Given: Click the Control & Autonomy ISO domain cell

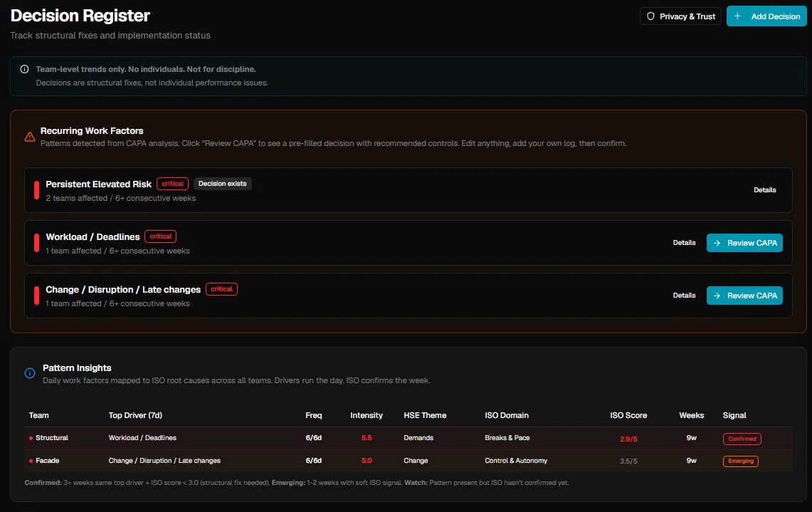Looking at the screenshot, I should click(x=516, y=461).
